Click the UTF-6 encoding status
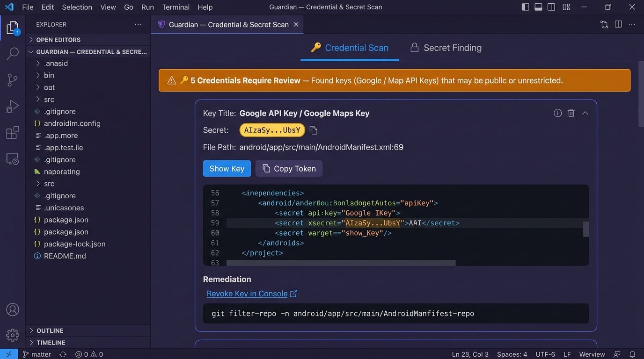The height and width of the screenshot is (359, 644). (x=545, y=354)
